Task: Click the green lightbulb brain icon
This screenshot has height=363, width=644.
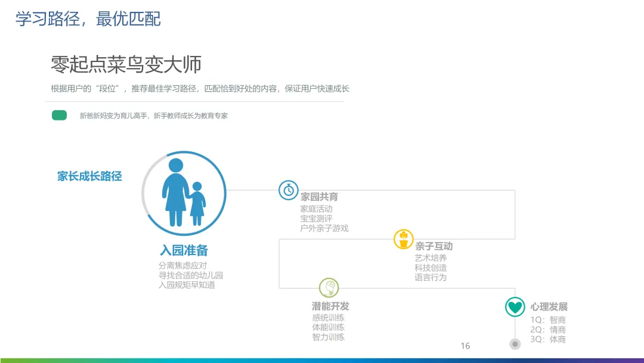Action: (x=329, y=288)
